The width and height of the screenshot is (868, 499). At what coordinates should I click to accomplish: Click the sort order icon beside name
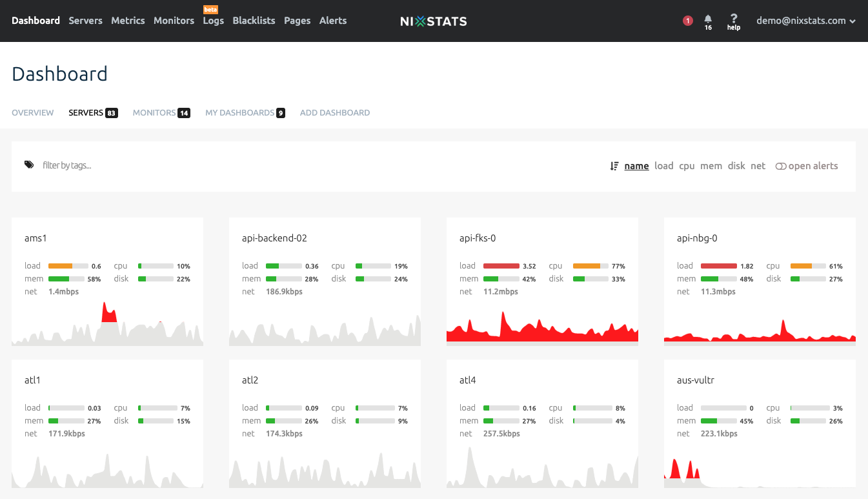coord(614,166)
